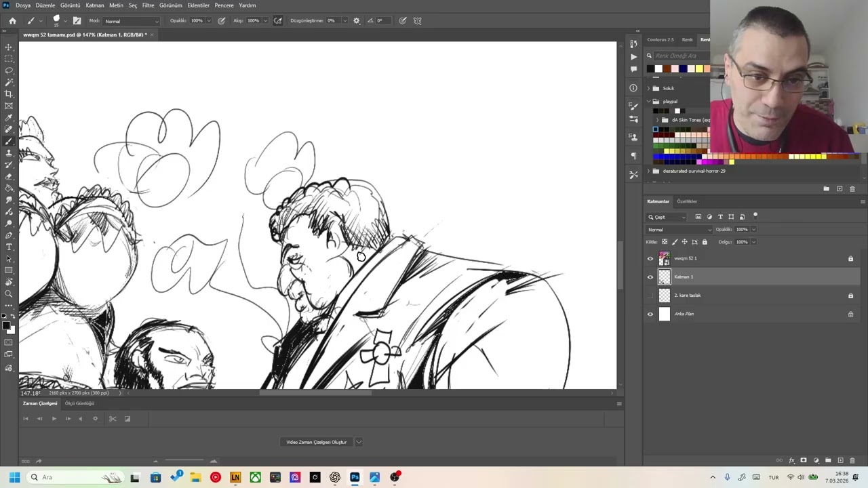Expand desaturated-survival-horror-29 swatch folder
868x488 pixels.
(648, 171)
